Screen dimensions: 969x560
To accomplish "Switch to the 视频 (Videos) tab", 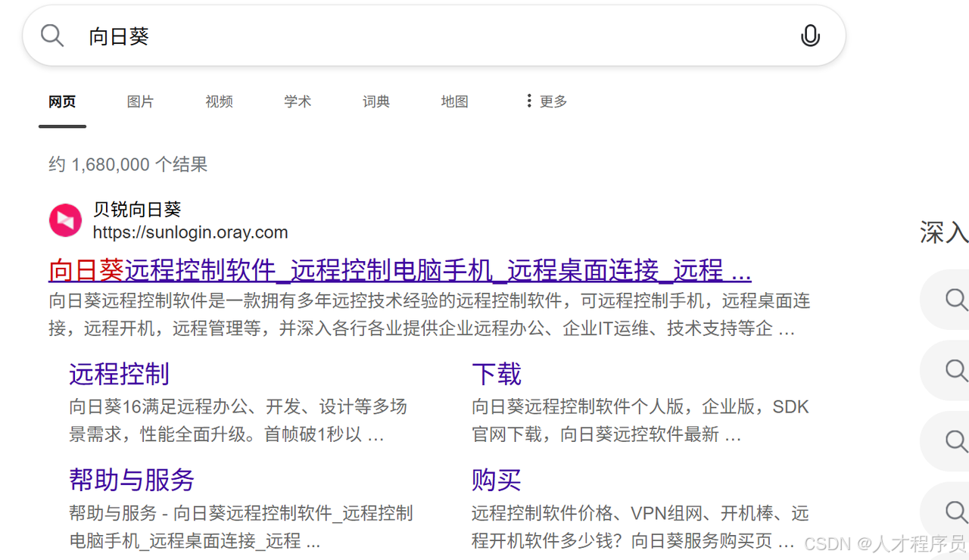I will [x=219, y=101].
